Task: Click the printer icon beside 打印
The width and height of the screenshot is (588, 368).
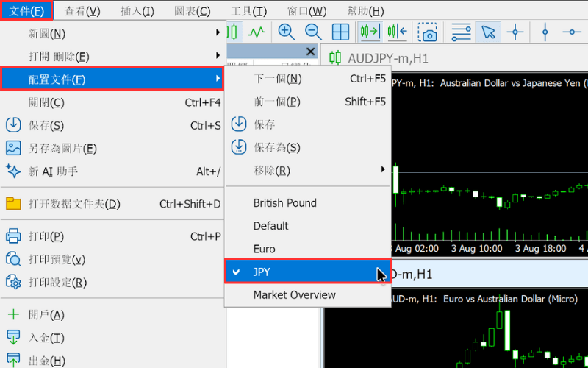Action: 13,236
